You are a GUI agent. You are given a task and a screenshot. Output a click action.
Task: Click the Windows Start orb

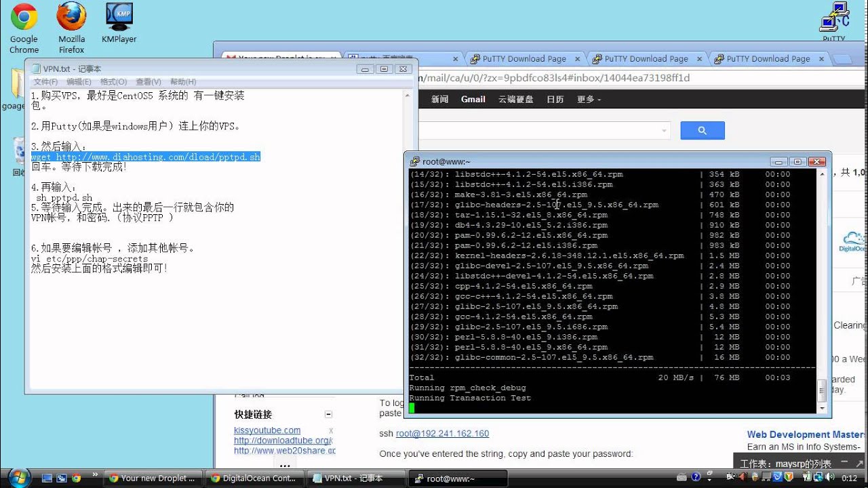(x=18, y=476)
